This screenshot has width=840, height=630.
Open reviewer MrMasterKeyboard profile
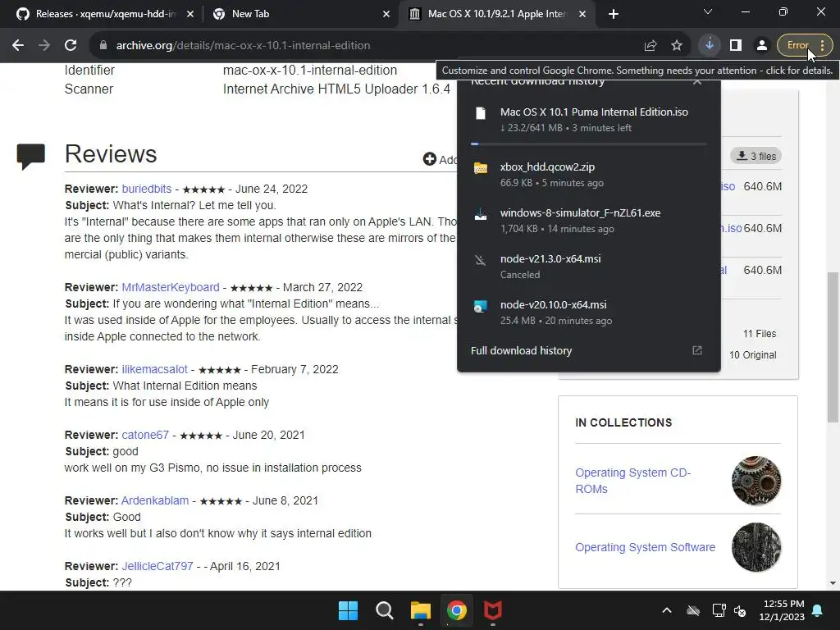[x=171, y=287]
